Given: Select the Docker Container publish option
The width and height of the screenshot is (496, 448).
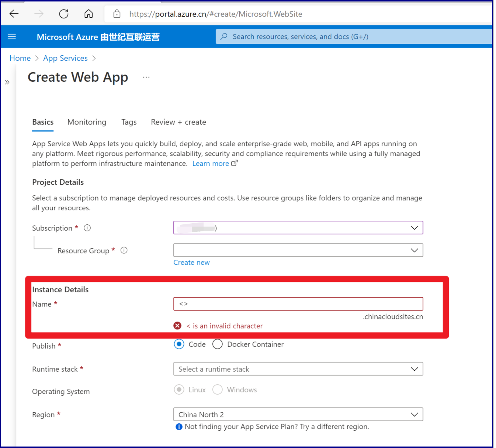Looking at the screenshot, I should click(218, 344).
